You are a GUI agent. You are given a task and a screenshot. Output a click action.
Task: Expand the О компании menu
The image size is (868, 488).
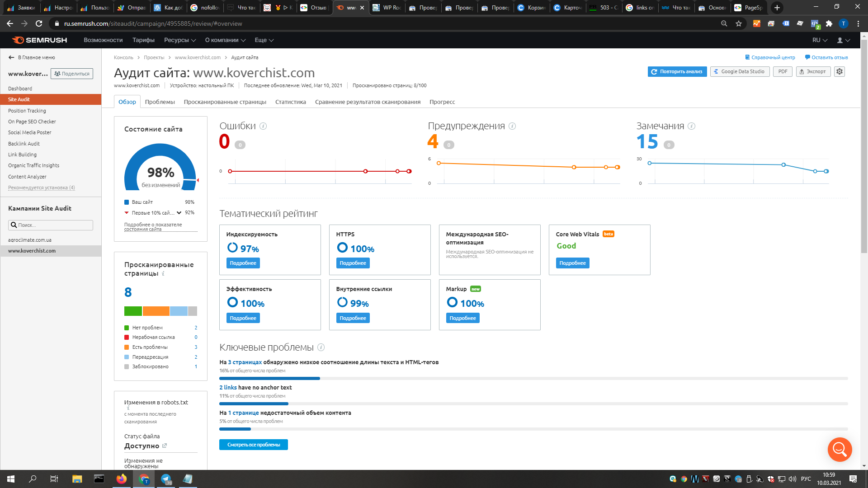[225, 40]
